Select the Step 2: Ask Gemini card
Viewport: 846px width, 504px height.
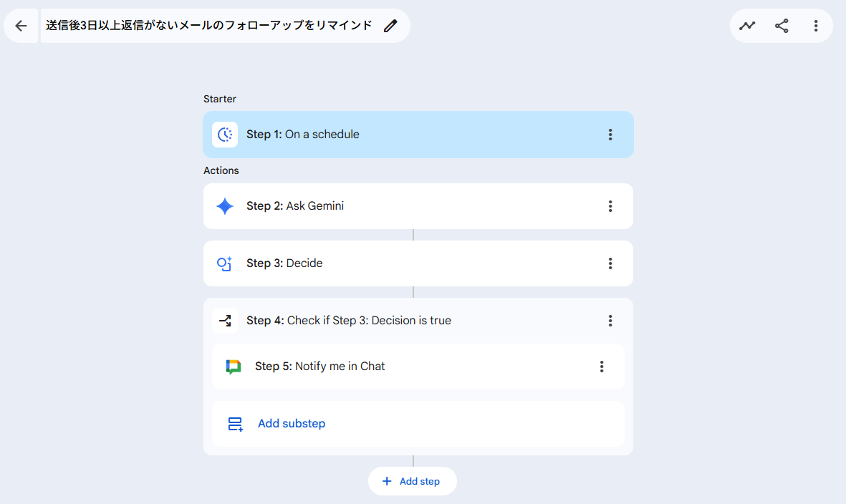pyautogui.click(x=415, y=206)
